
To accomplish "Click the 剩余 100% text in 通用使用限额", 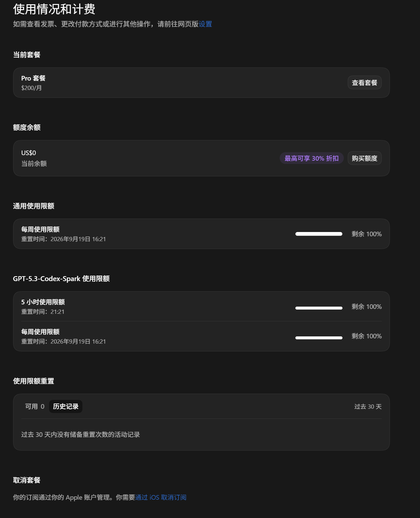I will [367, 234].
